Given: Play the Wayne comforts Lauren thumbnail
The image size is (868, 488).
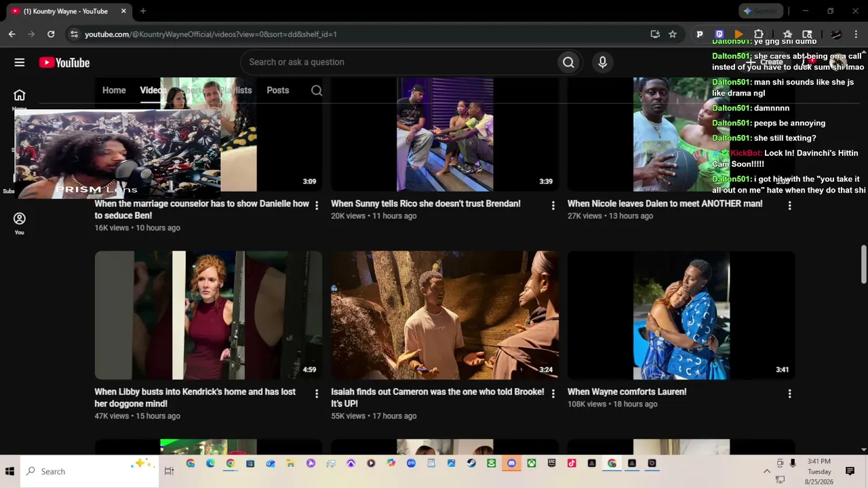Looking at the screenshot, I should (x=681, y=315).
